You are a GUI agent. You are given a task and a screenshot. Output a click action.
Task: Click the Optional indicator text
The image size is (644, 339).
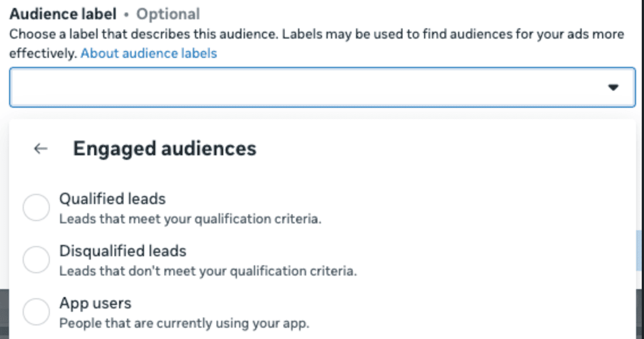pyautogui.click(x=168, y=14)
